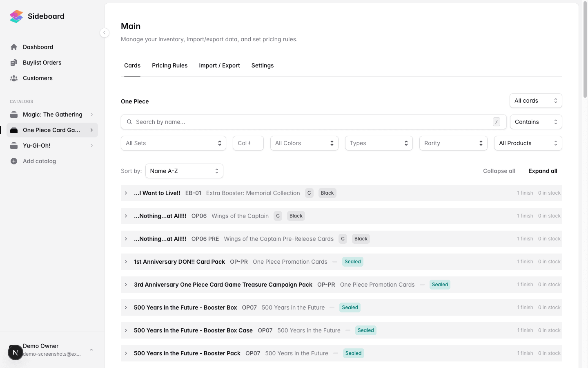This screenshot has width=588, height=368.
Task: Expand the ...Nothing...at All!!! OP06 PRE row
Action: pyautogui.click(x=126, y=239)
